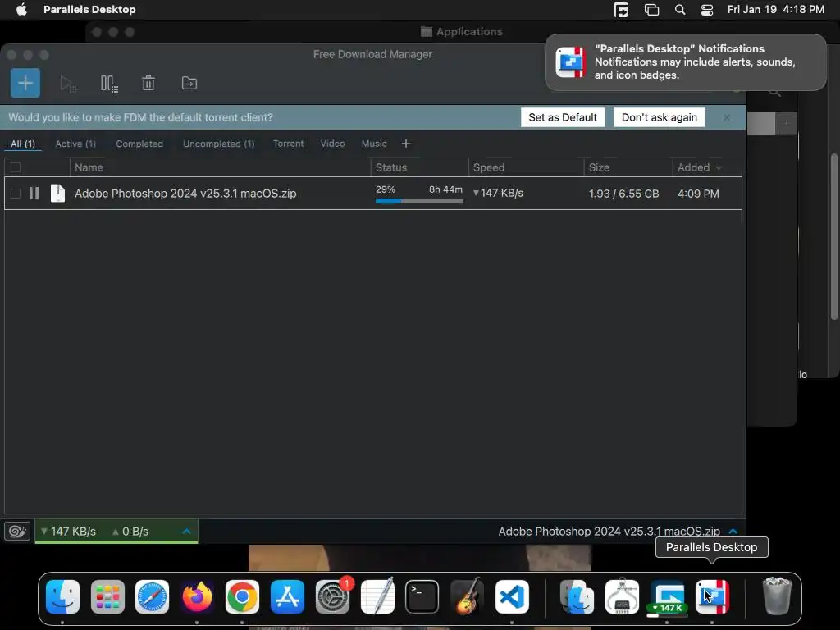Click Set as Default button

tap(563, 117)
